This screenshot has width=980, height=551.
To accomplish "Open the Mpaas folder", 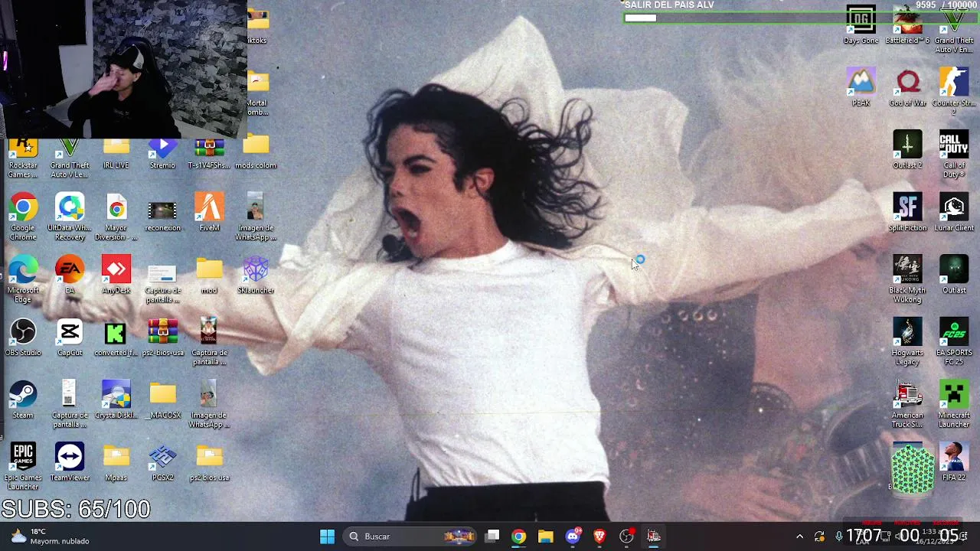I will coord(116,462).
